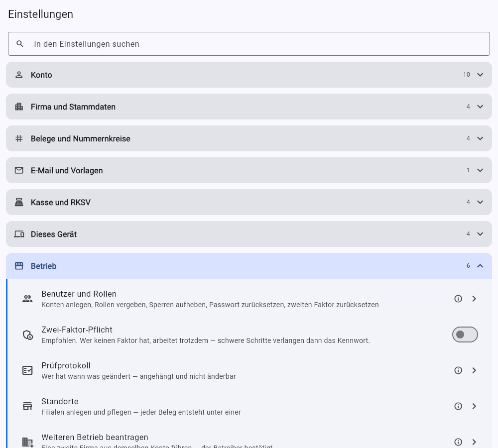Open Benutzer und Rollen via chevron
This screenshot has height=448, width=498.
click(474, 299)
